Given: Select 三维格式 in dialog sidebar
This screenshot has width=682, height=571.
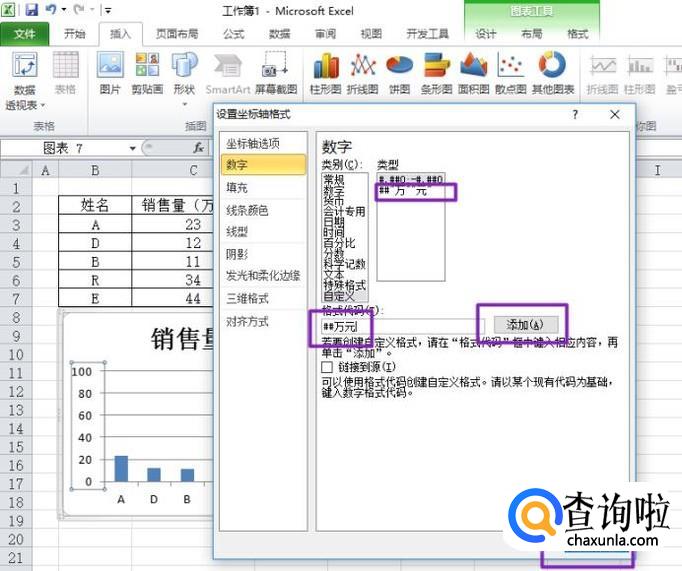Looking at the screenshot, I should pos(263,298).
